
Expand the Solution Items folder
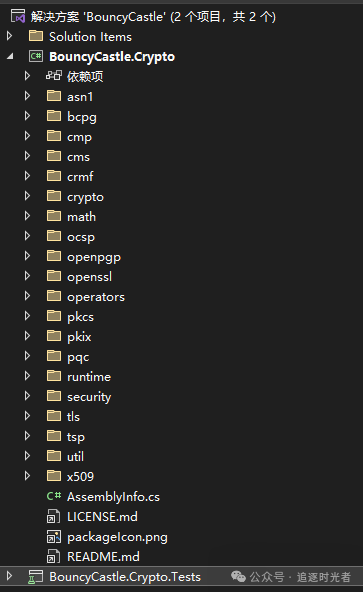tap(9, 36)
